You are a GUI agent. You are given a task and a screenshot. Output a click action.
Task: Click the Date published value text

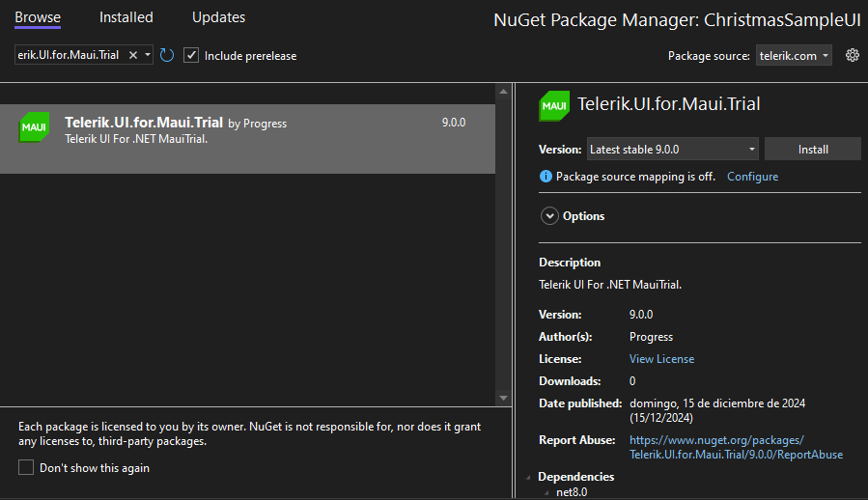click(x=717, y=410)
